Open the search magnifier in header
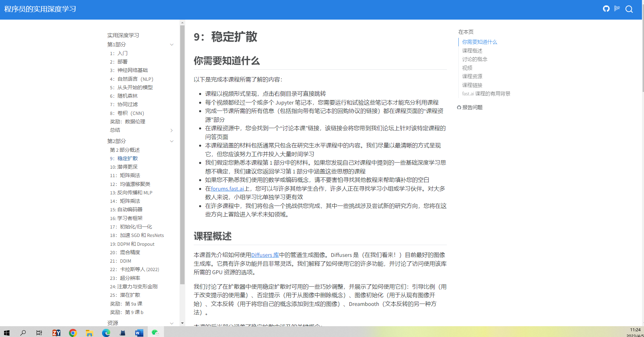 (629, 9)
